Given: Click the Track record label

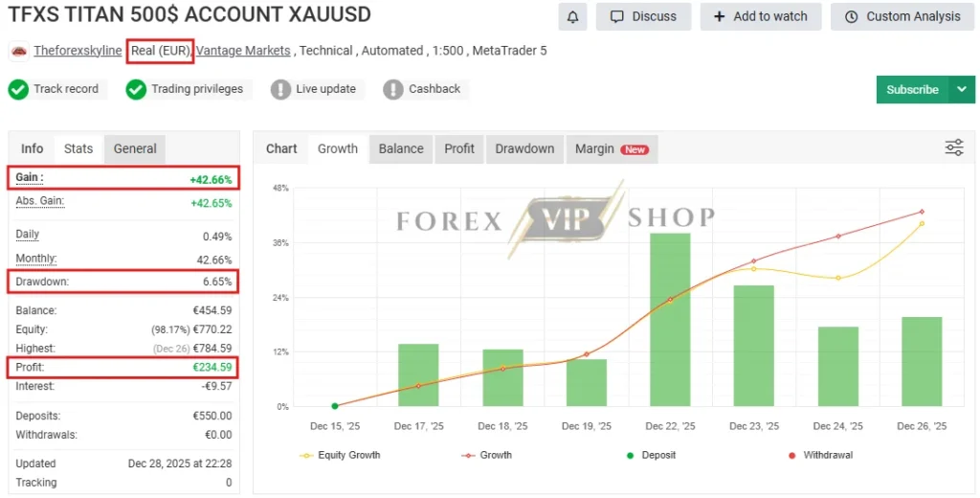Looking at the screenshot, I should [x=66, y=89].
